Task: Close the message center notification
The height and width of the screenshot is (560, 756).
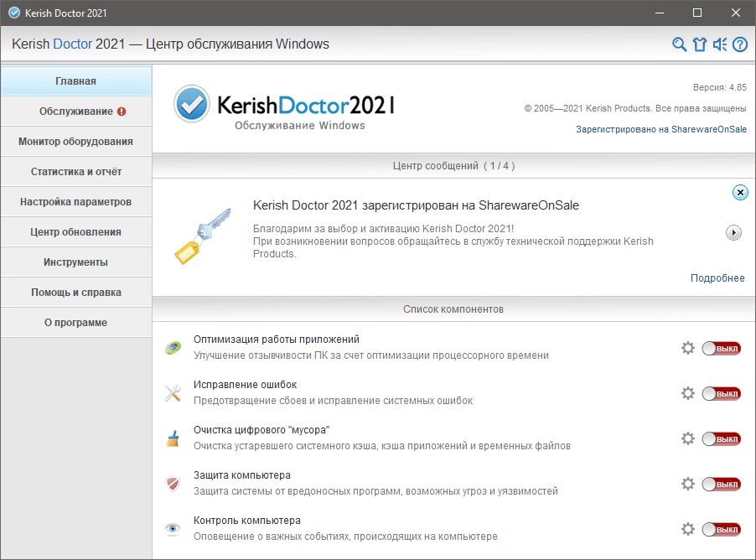Action: pyautogui.click(x=740, y=193)
